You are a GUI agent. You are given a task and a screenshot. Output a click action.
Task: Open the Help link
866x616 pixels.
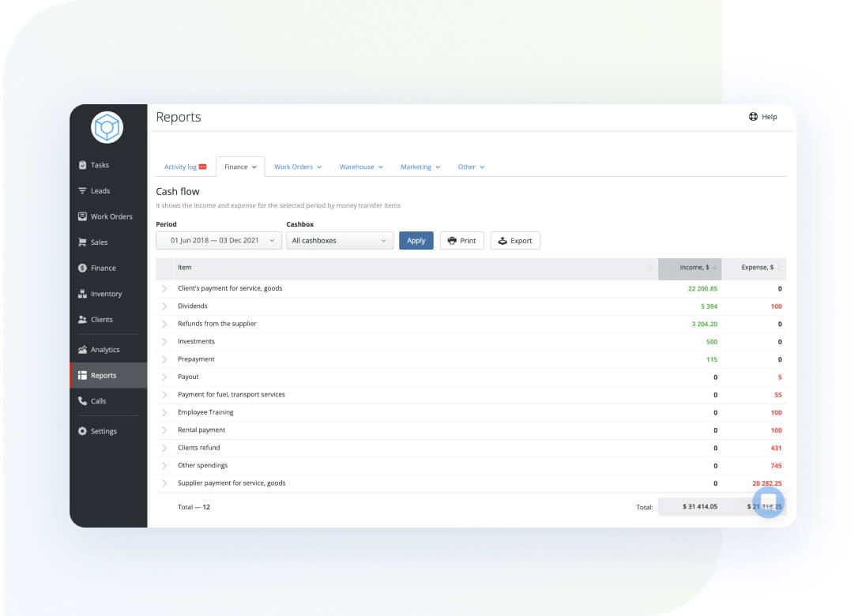[x=762, y=117]
